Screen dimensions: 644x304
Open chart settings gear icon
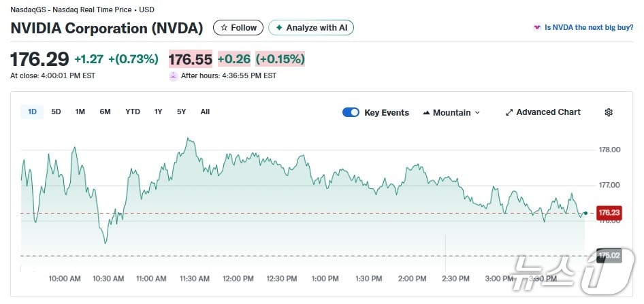(609, 112)
